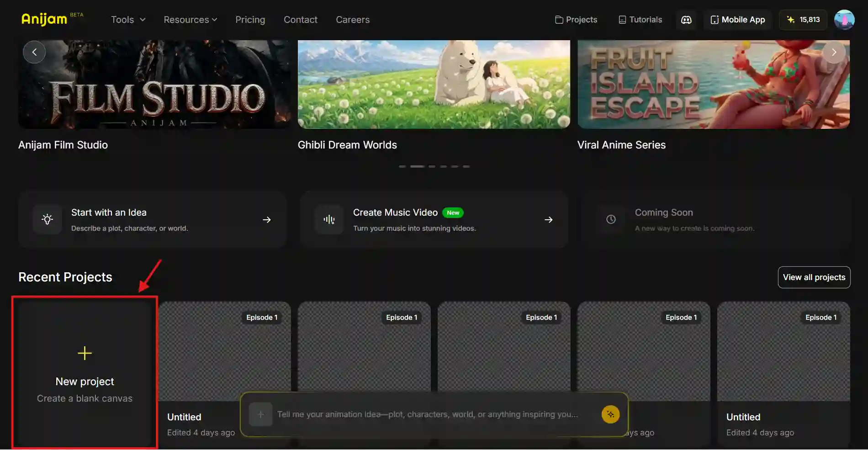Open the 15,813 credits balance
The width and height of the screenshot is (868, 450).
pos(803,20)
